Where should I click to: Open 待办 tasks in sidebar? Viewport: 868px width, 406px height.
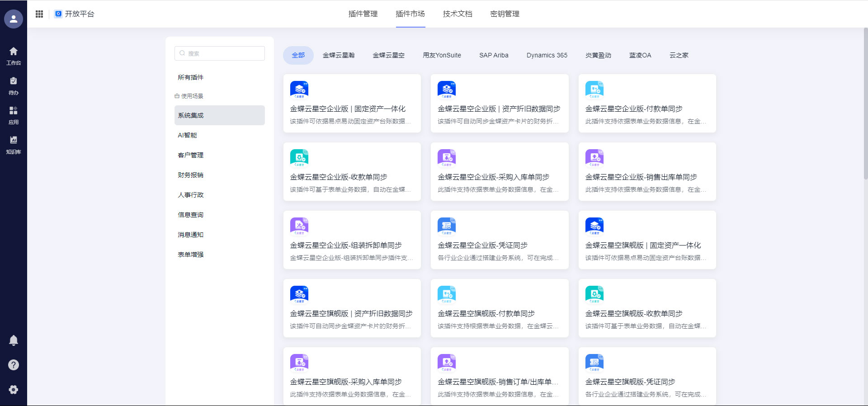coord(14,85)
